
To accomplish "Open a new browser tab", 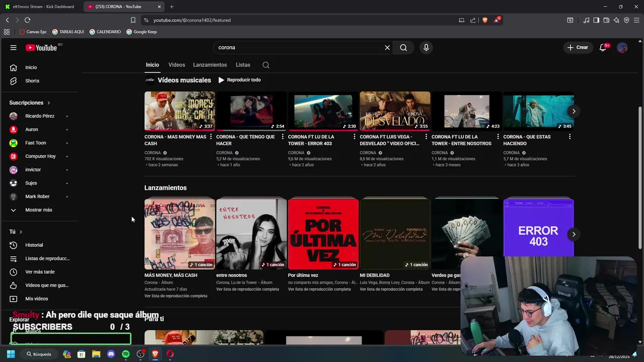I will (x=172, y=7).
